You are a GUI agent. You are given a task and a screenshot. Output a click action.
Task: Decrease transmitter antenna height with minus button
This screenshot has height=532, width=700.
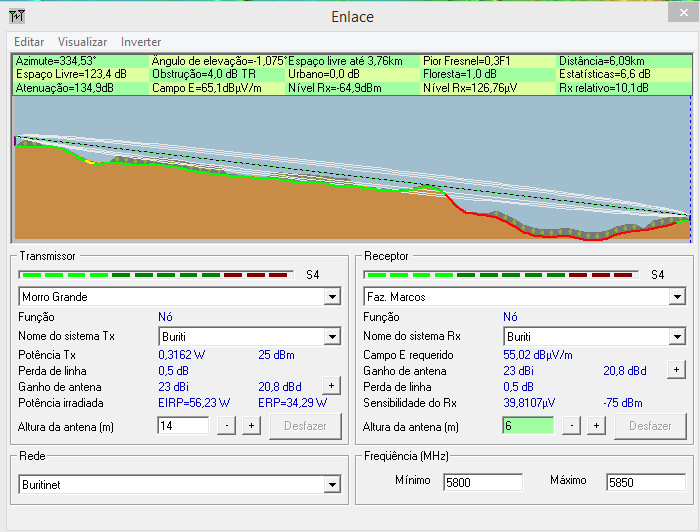tap(227, 426)
